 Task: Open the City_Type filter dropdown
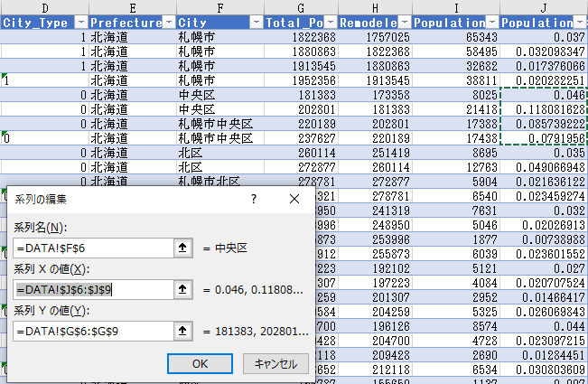(x=79, y=22)
